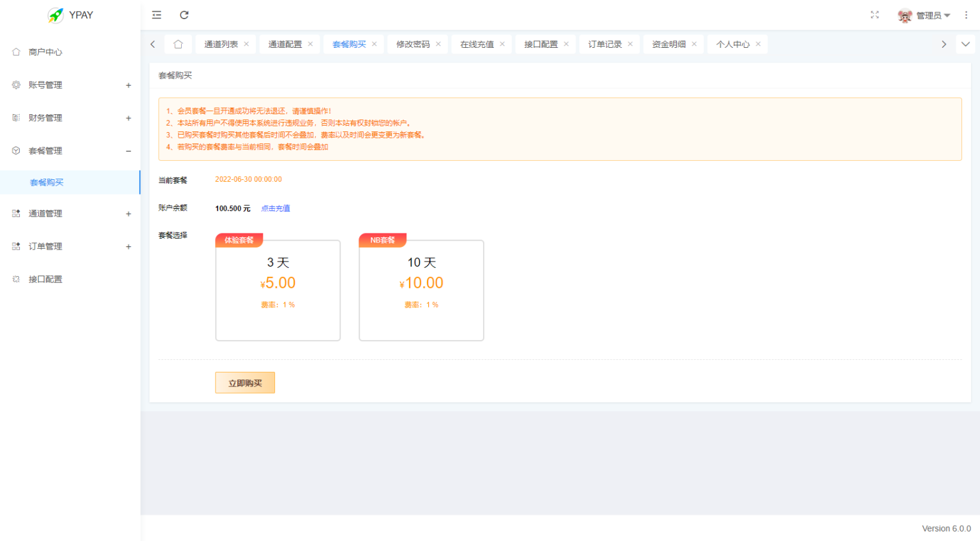This screenshot has height=541, width=980.
Task: Enter fullscreen via the expand icon
Action: tap(875, 15)
